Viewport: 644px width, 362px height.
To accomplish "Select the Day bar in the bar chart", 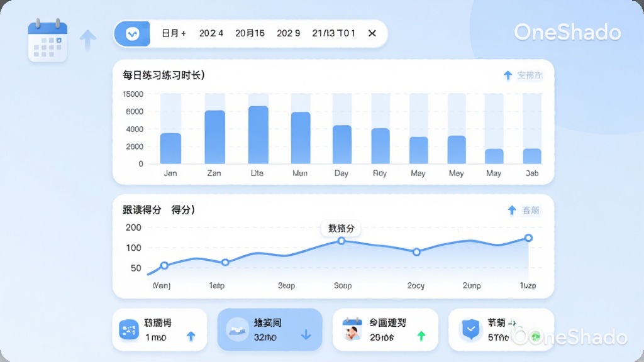I will point(341,145).
